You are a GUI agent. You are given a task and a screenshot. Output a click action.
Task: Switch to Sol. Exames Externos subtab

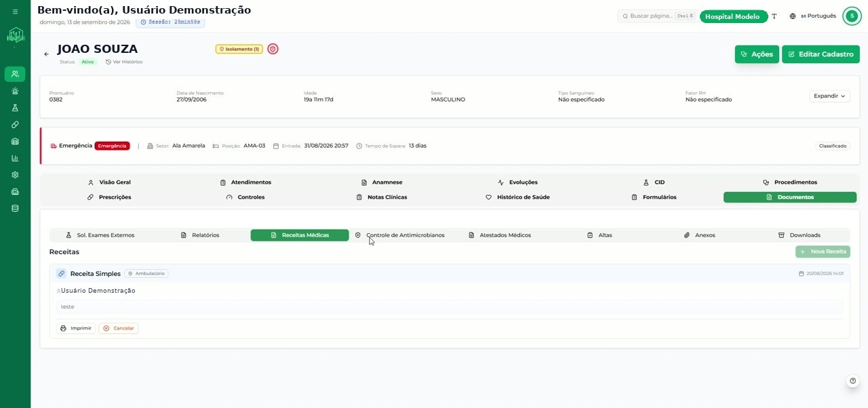click(100, 235)
